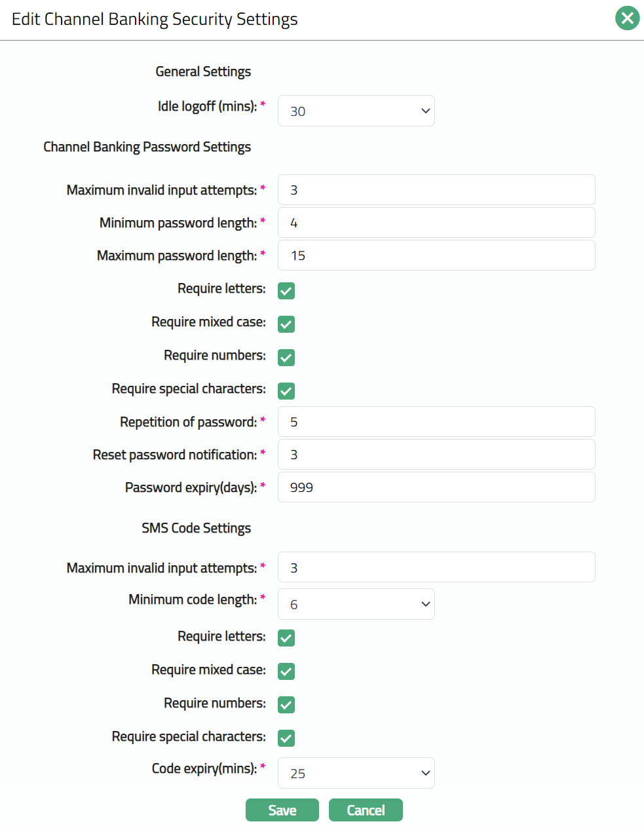Image resolution: width=644 pixels, height=826 pixels.
Task: Click the Repetition of password field
Action: [436, 422]
